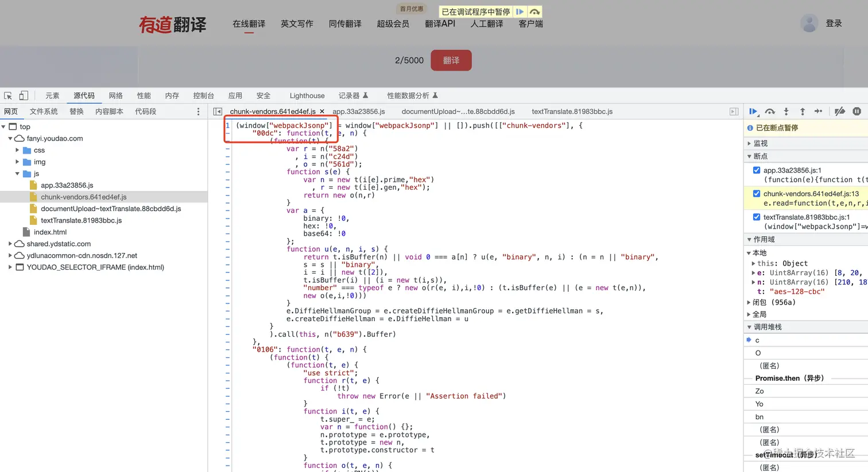Toggle the device toolbar icon

click(24, 96)
